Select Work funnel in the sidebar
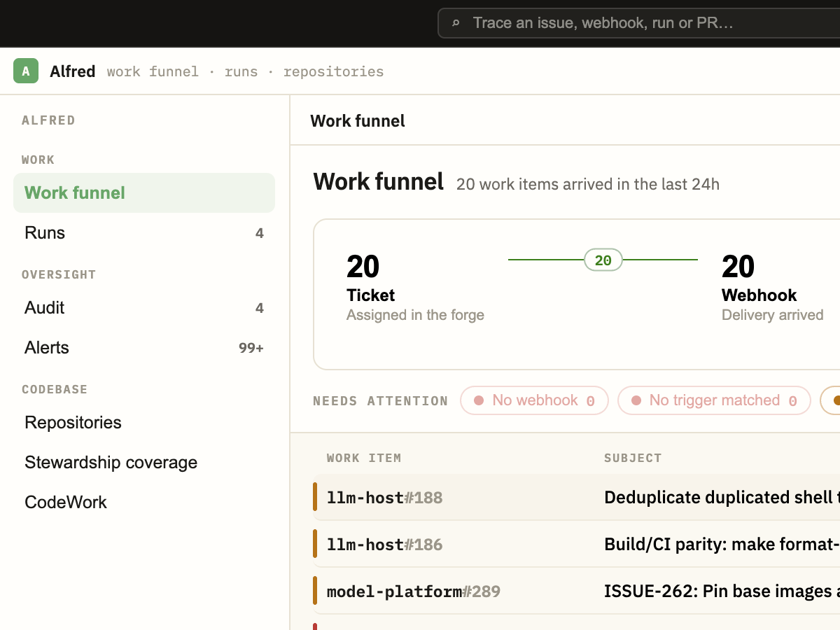The image size is (840, 630). [144, 192]
